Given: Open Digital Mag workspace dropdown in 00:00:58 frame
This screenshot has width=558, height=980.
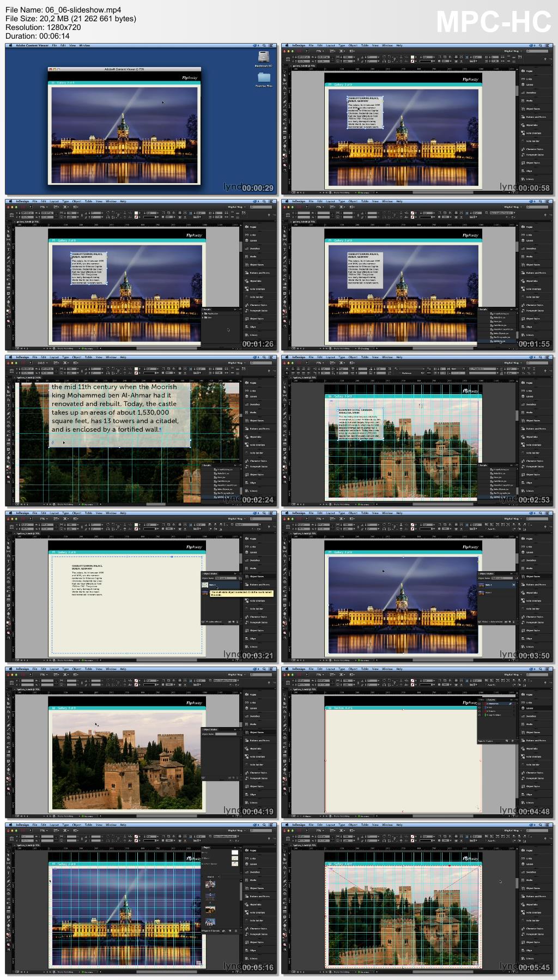Looking at the screenshot, I should click(512, 51).
